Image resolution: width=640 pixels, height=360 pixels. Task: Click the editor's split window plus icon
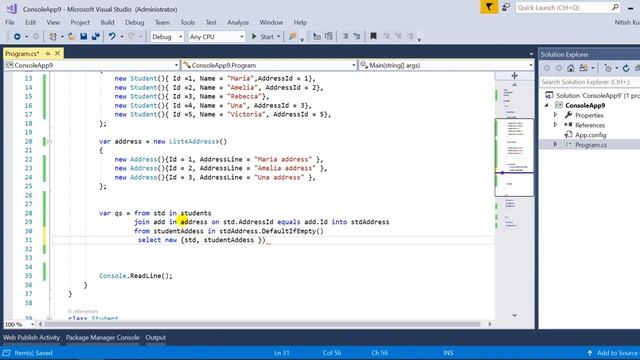514,76
